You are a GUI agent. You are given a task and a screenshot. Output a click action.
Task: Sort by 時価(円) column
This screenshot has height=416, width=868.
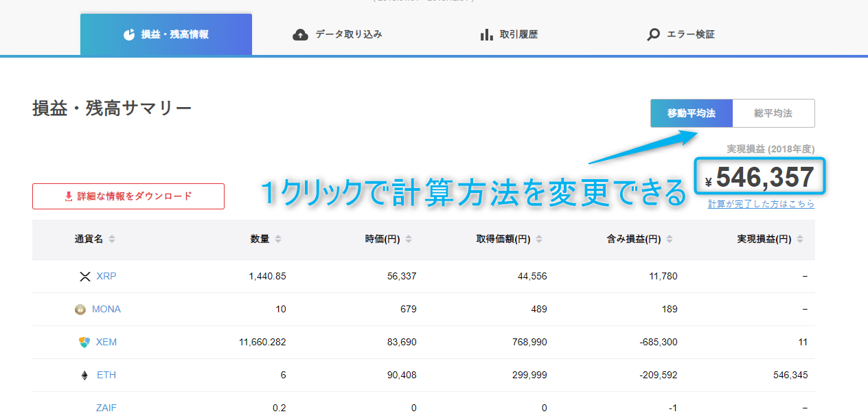click(389, 240)
